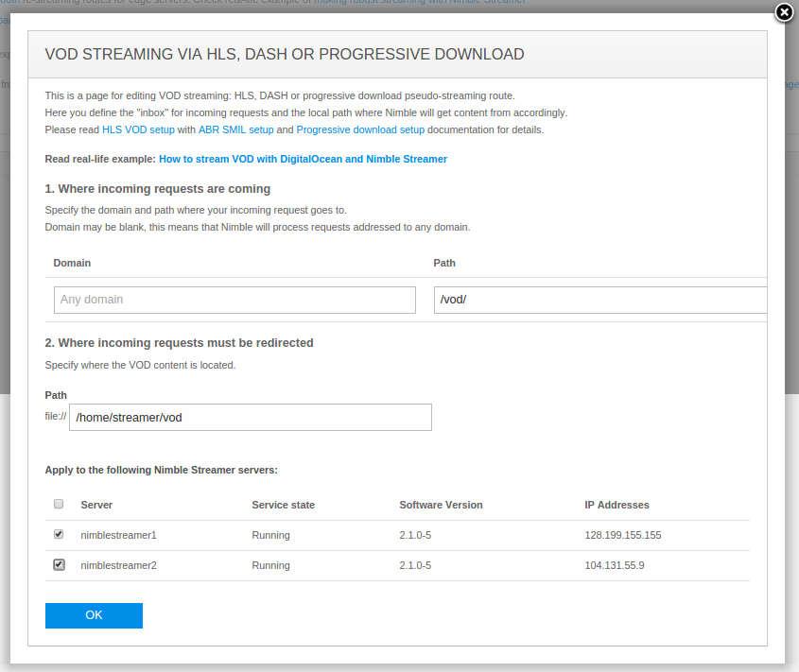Click the Service state column header
Viewport: 799px width, 672px height.
tap(283, 505)
